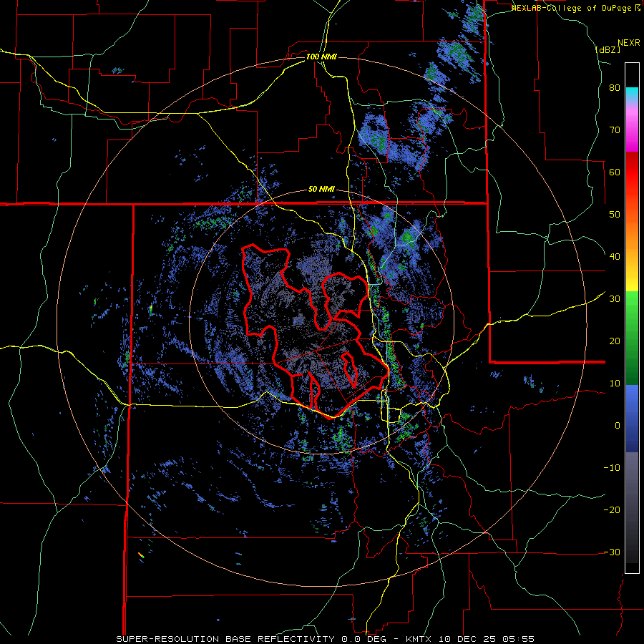Click the 80 value on the dBZ scale
This screenshot has width=644, height=644.
pyautogui.click(x=615, y=88)
